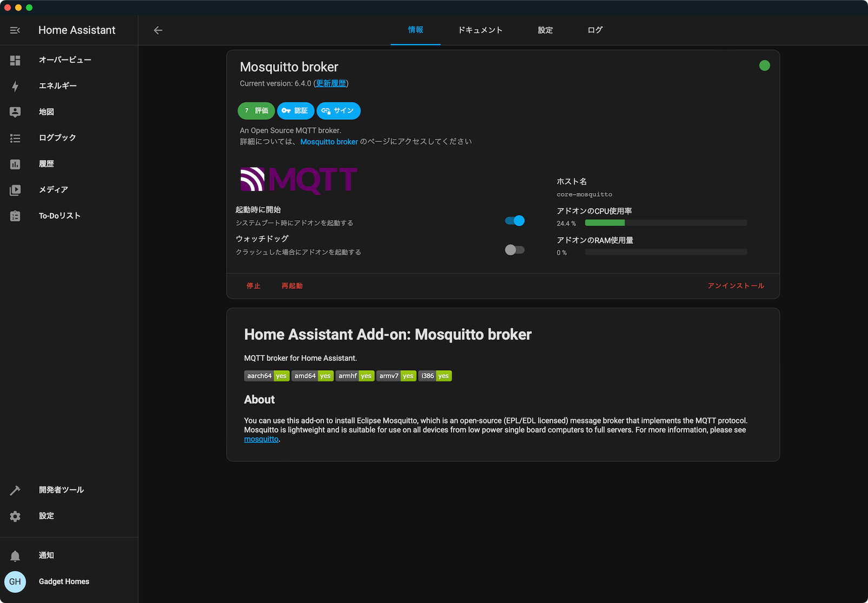Click the amd64 yes badge
Image resolution: width=868 pixels, height=603 pixels.
pyautogui.click(x=312, y=376)
